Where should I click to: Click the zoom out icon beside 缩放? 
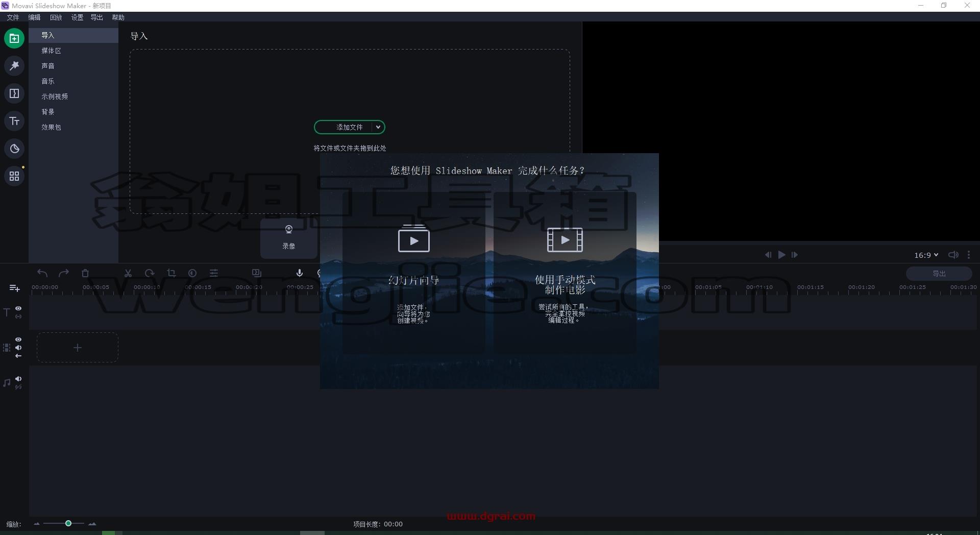tap(36, 524)
